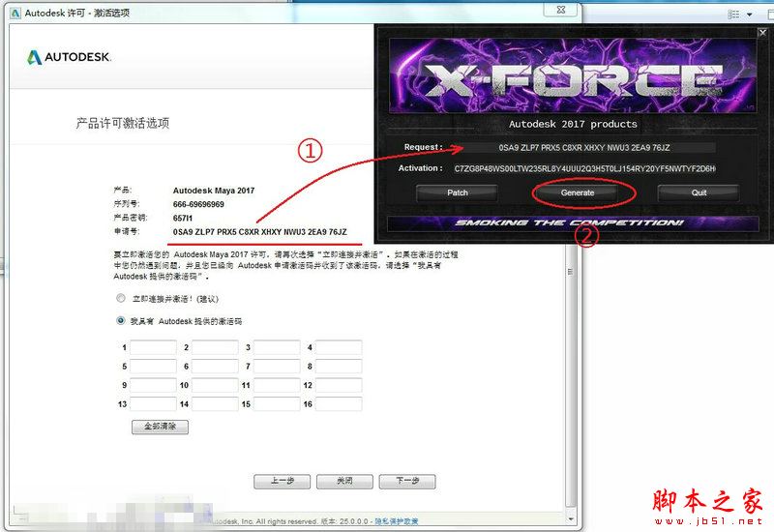The width and height of the screenshot is (774, 532).
Task: Click the view options icon in the background window
Action: [x=733, y=15]
